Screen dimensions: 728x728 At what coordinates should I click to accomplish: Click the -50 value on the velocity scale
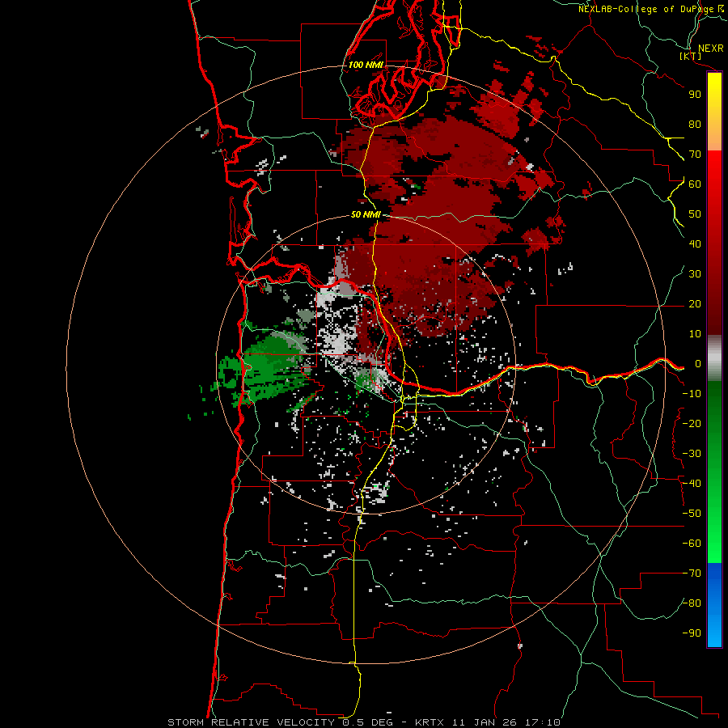tap(692, 514)
